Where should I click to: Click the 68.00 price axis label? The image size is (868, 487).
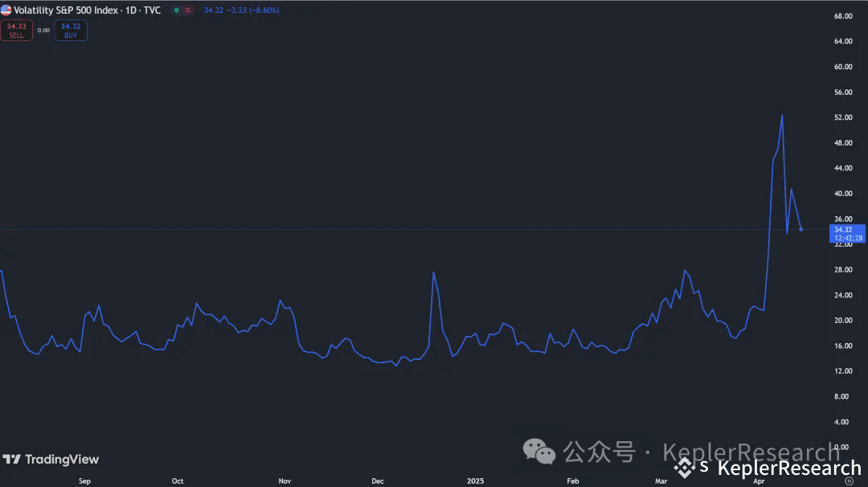pos(843,16)
